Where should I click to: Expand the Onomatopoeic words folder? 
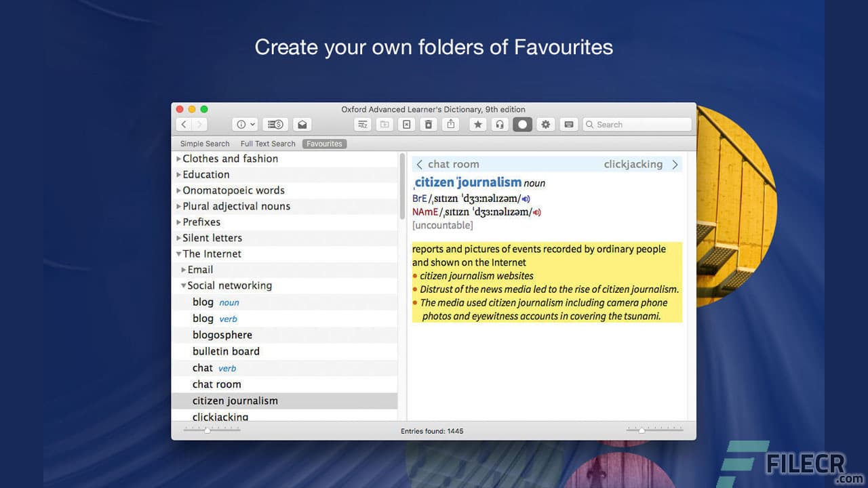178,190
